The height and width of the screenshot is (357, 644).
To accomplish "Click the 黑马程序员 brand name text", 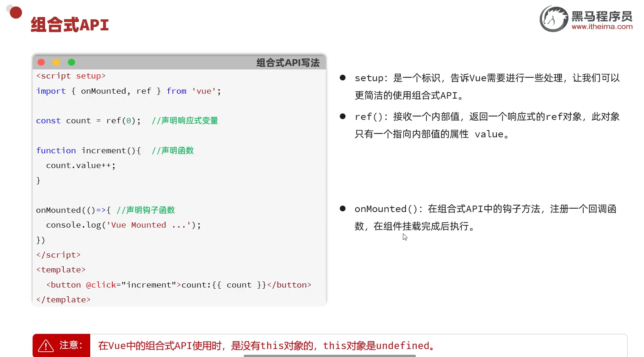I will pos(602,16).
